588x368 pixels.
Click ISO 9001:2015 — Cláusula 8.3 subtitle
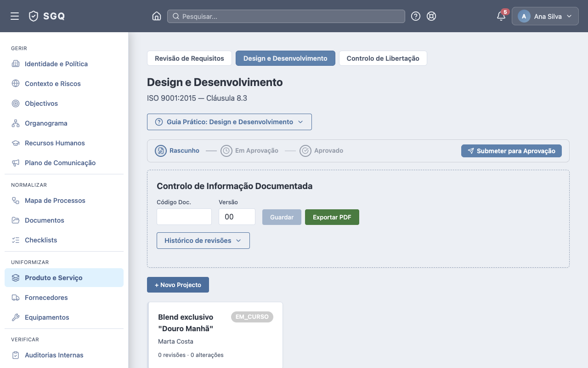(x=197, y=98)
